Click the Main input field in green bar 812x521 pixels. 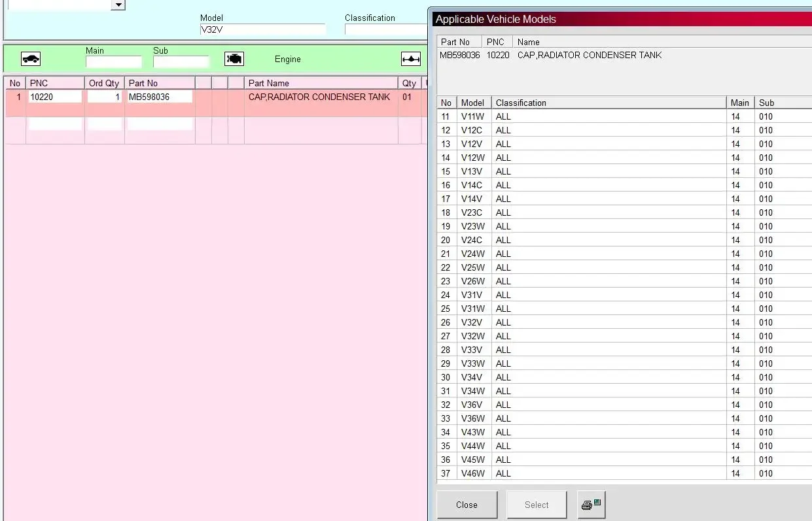(113, 62)
